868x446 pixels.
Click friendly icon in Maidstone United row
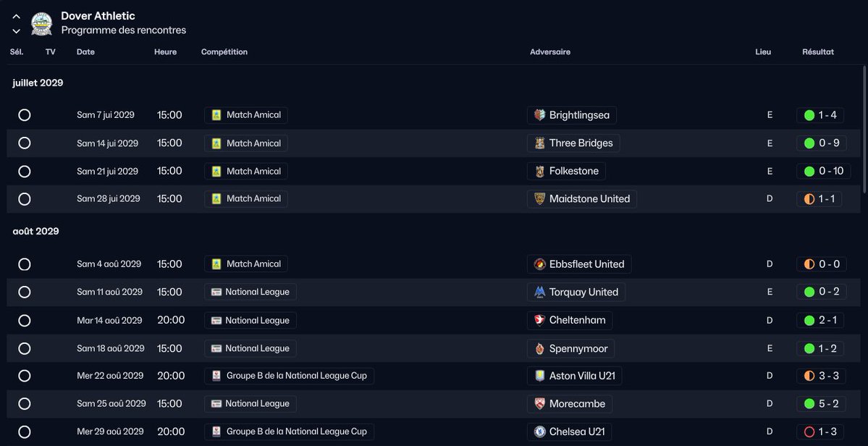pyautogui.click(x=216, y=198)
